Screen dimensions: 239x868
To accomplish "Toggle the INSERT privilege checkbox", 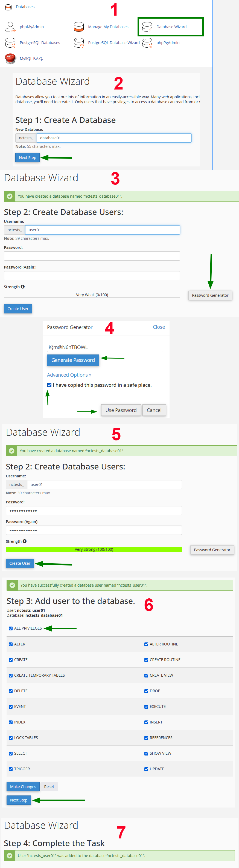I will pyautogui.click(x=146, y=722).
